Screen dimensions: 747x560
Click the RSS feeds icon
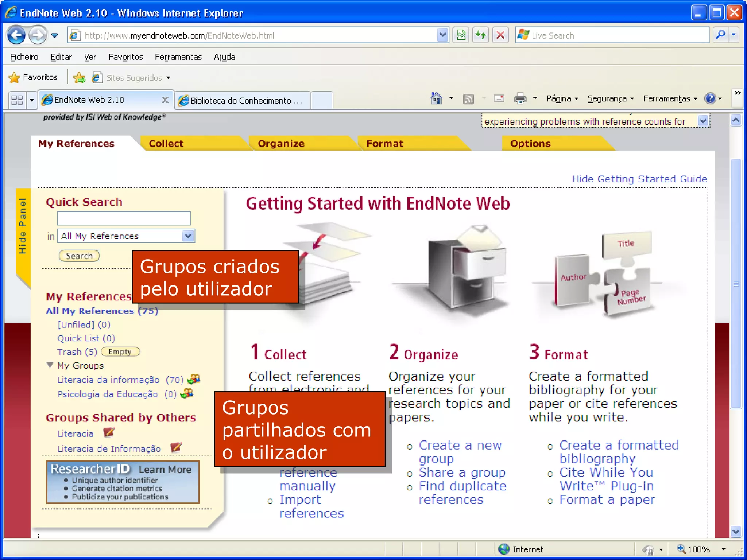click(468, 99)
